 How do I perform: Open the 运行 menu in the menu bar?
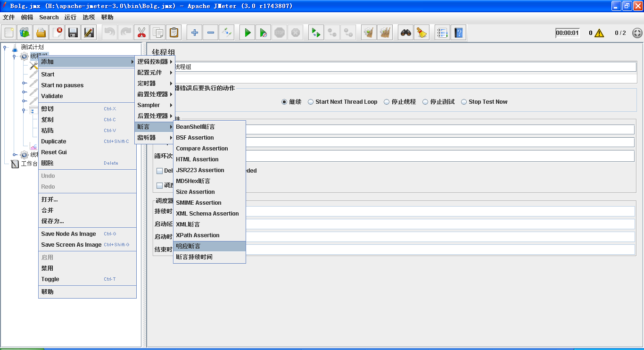[x=70, y=17]
